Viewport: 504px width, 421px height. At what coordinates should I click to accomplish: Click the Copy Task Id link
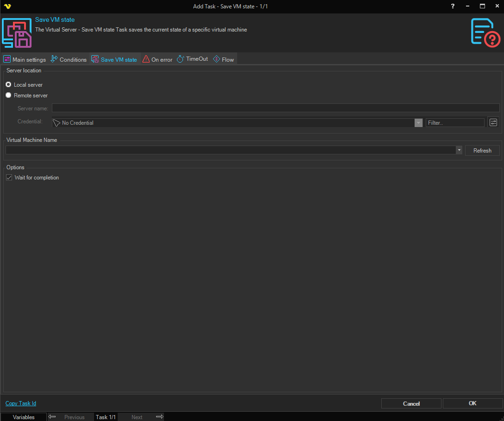click(21, 403)
